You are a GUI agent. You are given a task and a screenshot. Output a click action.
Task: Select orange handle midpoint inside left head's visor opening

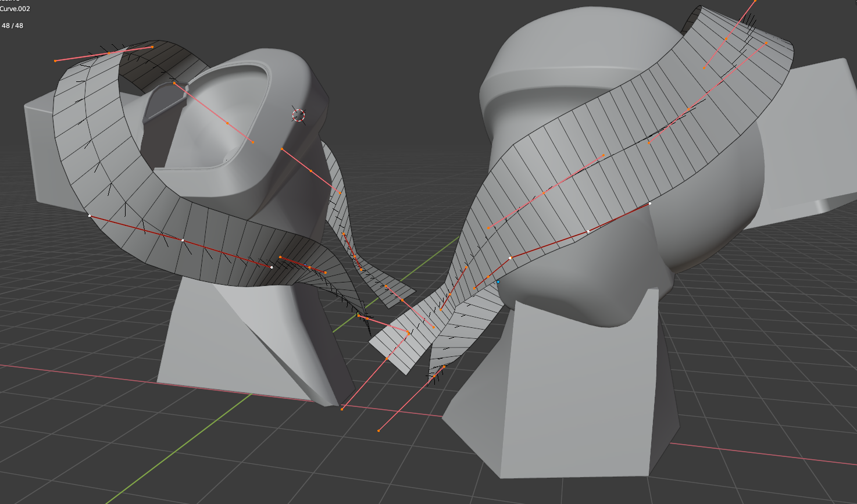coord(227,123)
